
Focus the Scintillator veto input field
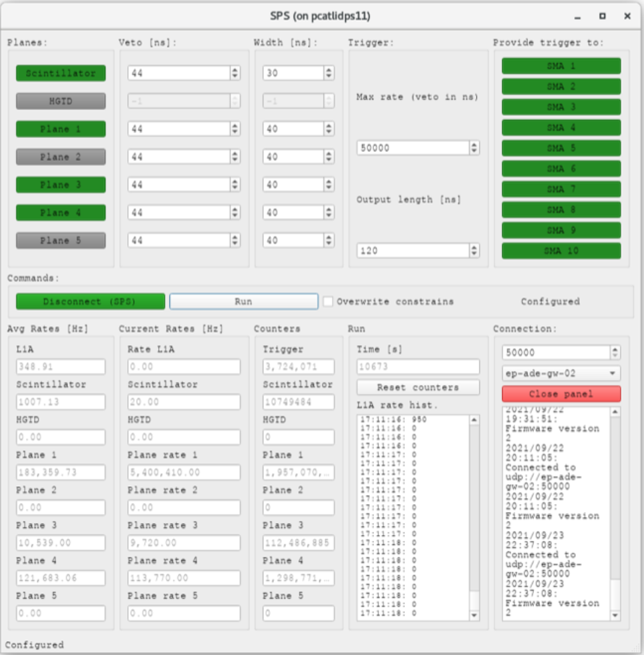coord(179,73)
